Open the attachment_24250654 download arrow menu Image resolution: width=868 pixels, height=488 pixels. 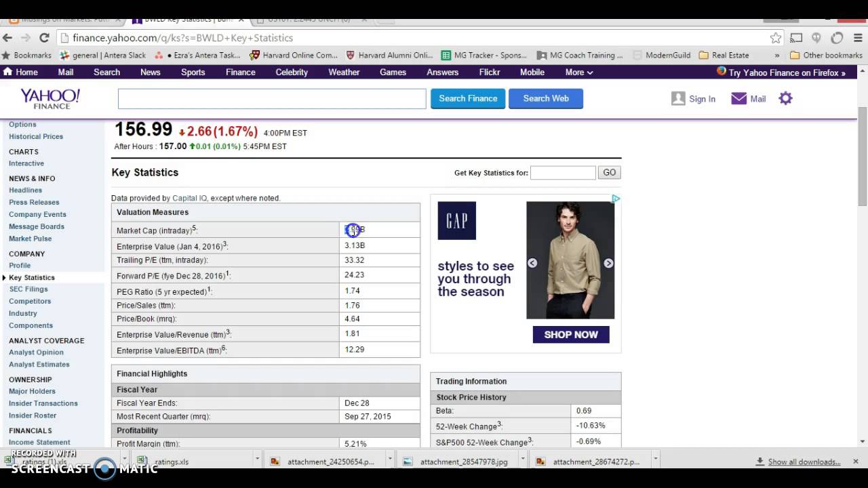coord(390,460)
